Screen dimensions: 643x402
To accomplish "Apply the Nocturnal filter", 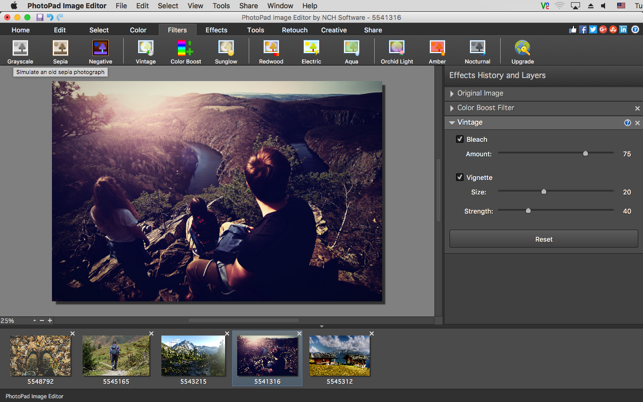I will pos(477,52).
